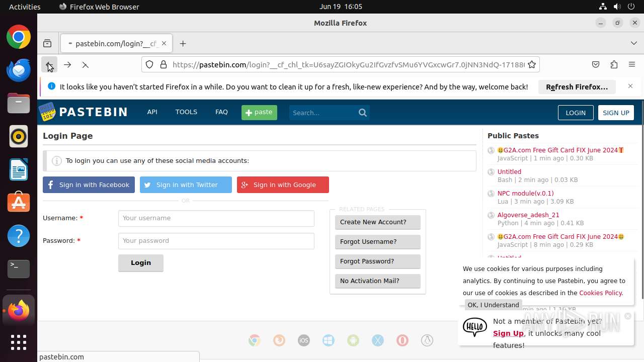Open the Activities overview
This screenshot has width=644, height=362.
point(25,7)
